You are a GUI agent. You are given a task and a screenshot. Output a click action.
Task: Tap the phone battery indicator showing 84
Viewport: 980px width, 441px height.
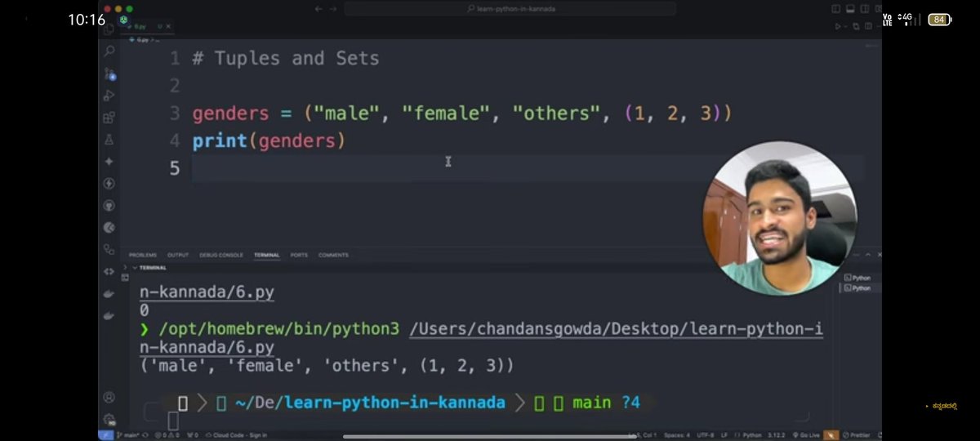pos(939,19)
